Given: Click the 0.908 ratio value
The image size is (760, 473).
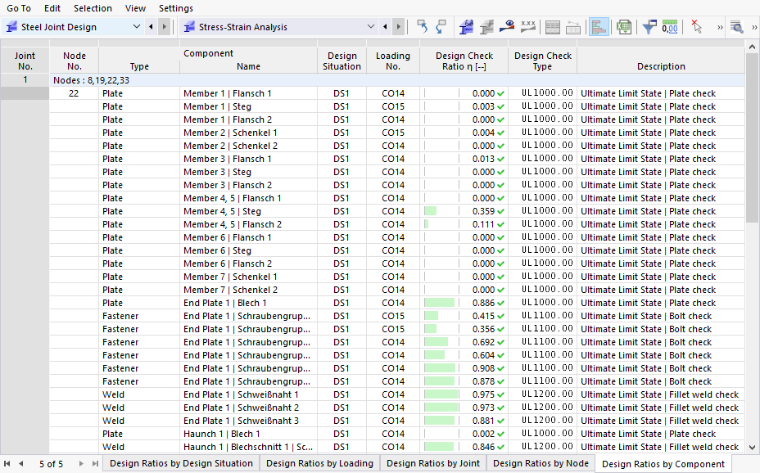Looking at the screenshot, I should coord(483,368).
